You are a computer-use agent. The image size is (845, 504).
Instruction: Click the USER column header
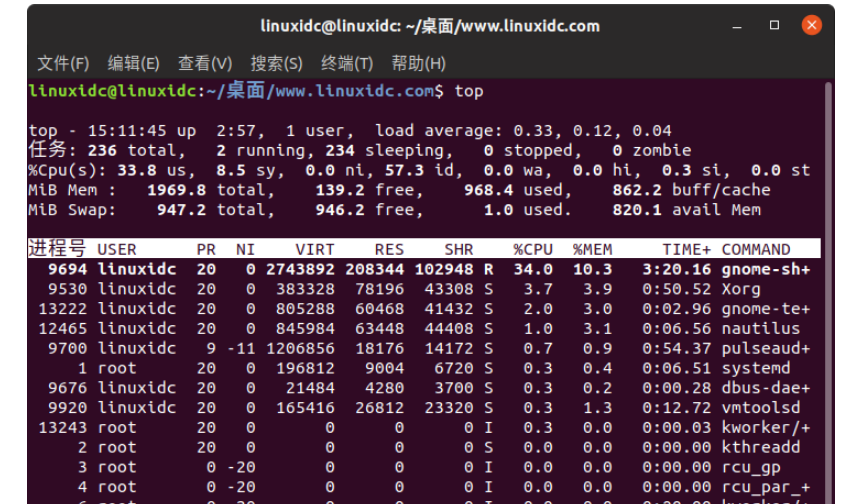[117, 250]
